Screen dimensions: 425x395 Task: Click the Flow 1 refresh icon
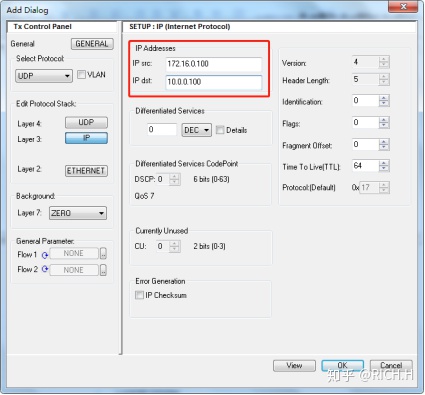pyautogui.click(x=45, y=255)
